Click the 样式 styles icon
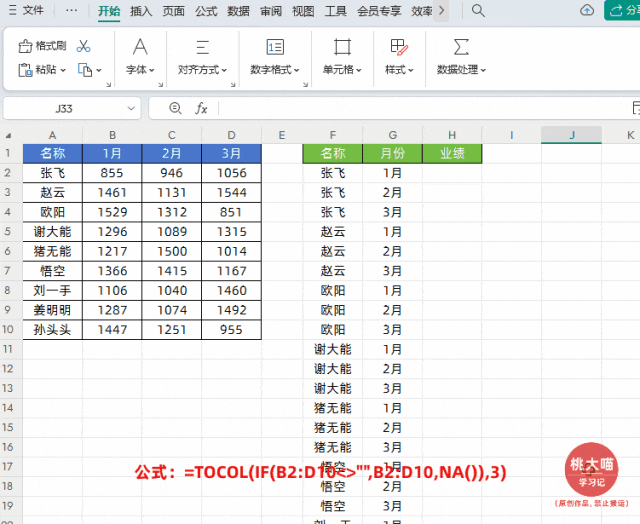 click(x=399, y=47)
